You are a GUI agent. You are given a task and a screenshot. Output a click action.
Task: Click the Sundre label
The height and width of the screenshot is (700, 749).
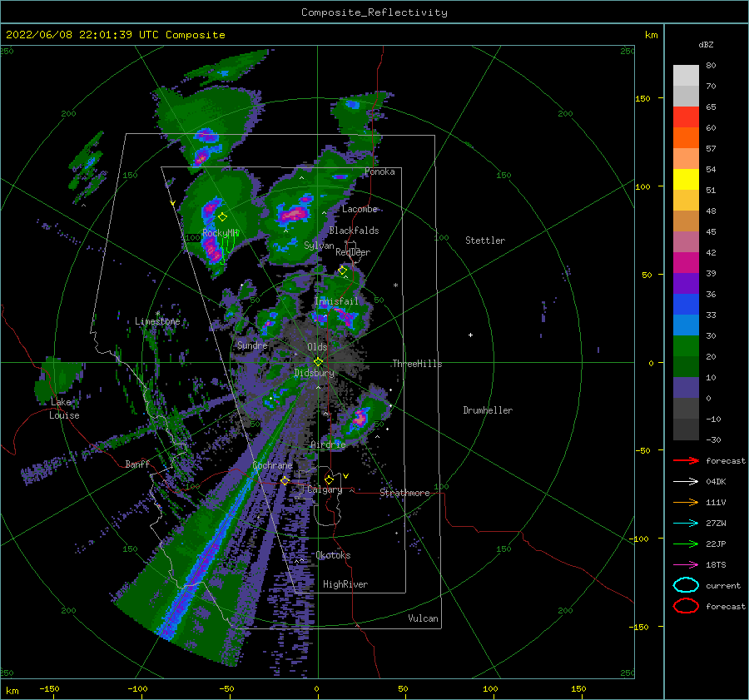[252, 345]
